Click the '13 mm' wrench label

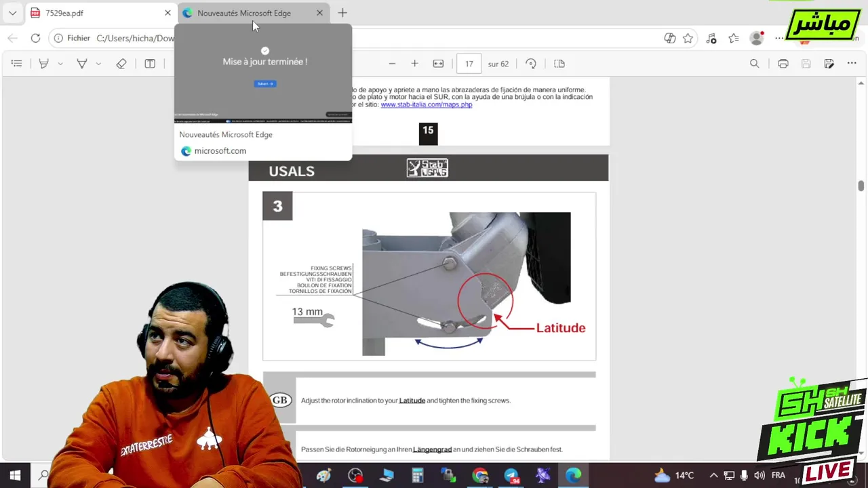[x=307, y=312]
